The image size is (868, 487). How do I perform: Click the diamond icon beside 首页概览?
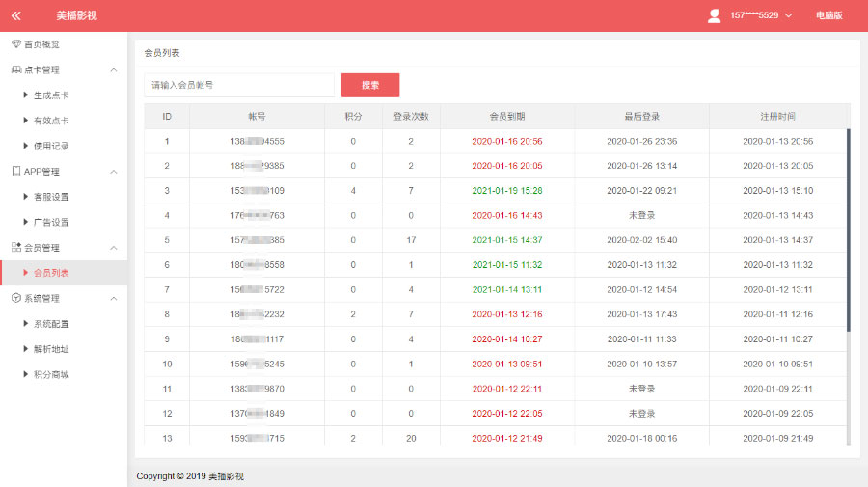pos(15,44)
